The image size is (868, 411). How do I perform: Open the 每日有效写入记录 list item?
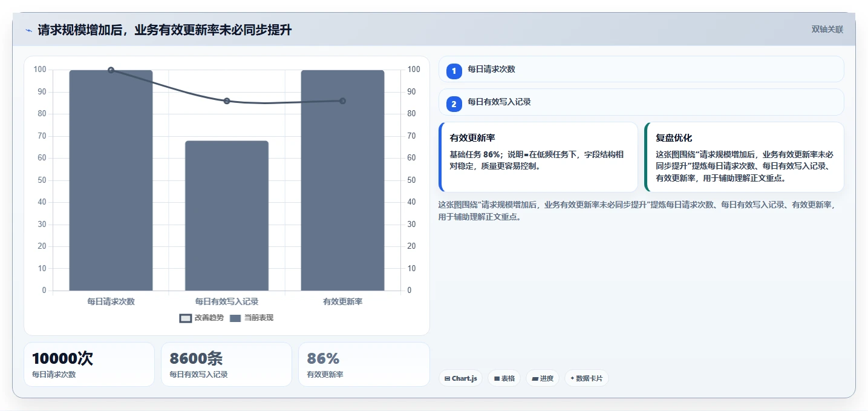click(641, 102)
